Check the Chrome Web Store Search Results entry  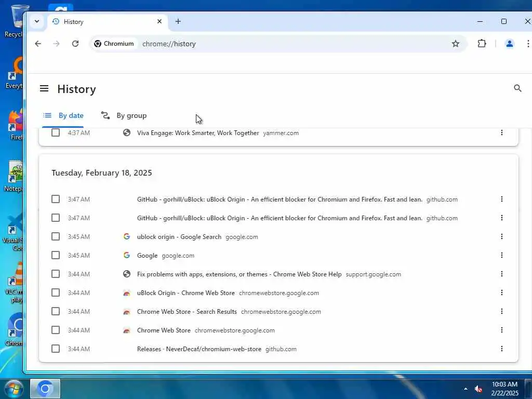click(x=56, y=311)
